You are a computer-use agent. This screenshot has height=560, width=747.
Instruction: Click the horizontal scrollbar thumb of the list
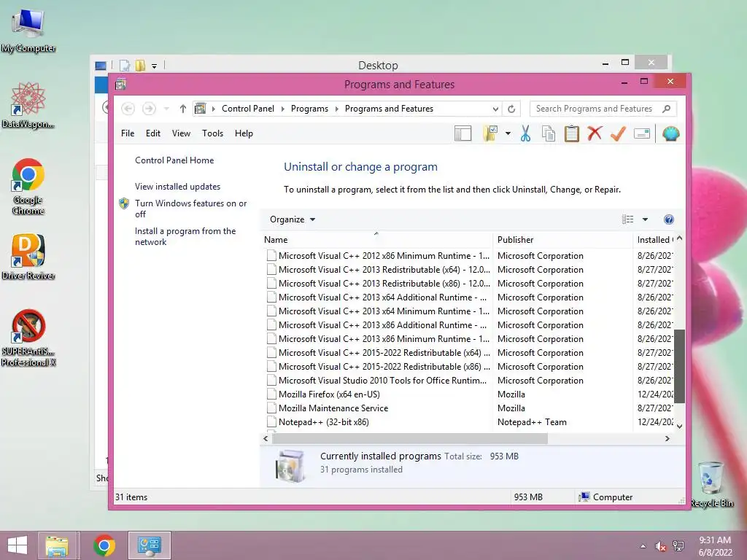coord(411,438)
